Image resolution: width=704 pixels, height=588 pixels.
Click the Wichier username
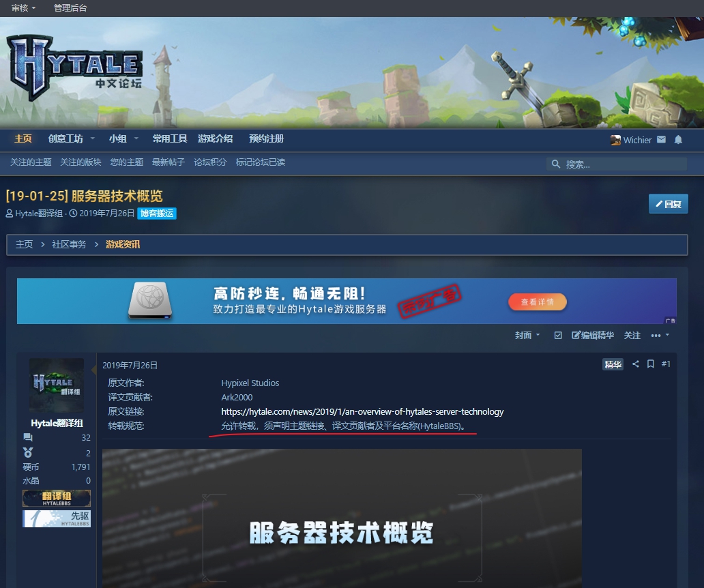(637, 140)
